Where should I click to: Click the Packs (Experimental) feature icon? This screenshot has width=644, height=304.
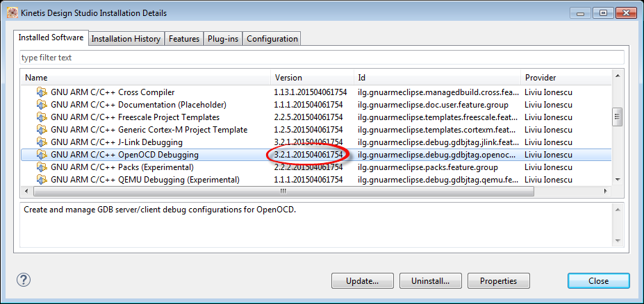click(42, 167)
